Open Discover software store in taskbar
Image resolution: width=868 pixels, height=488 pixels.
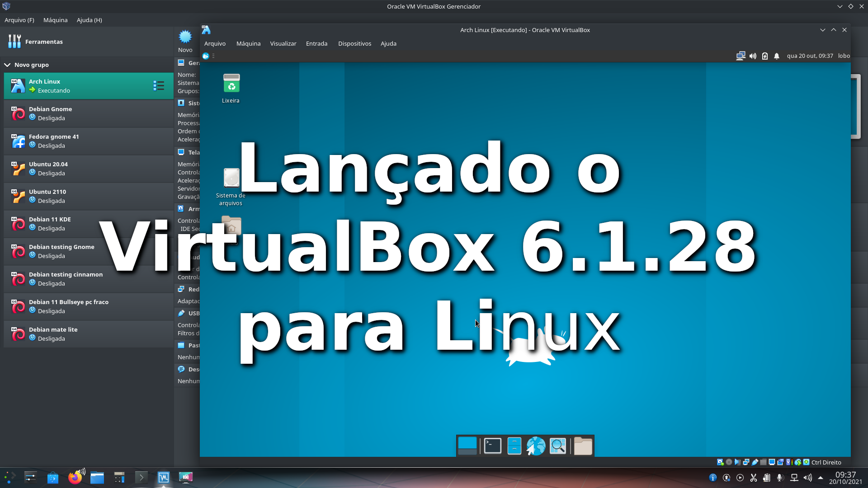(x=53, y=477)
